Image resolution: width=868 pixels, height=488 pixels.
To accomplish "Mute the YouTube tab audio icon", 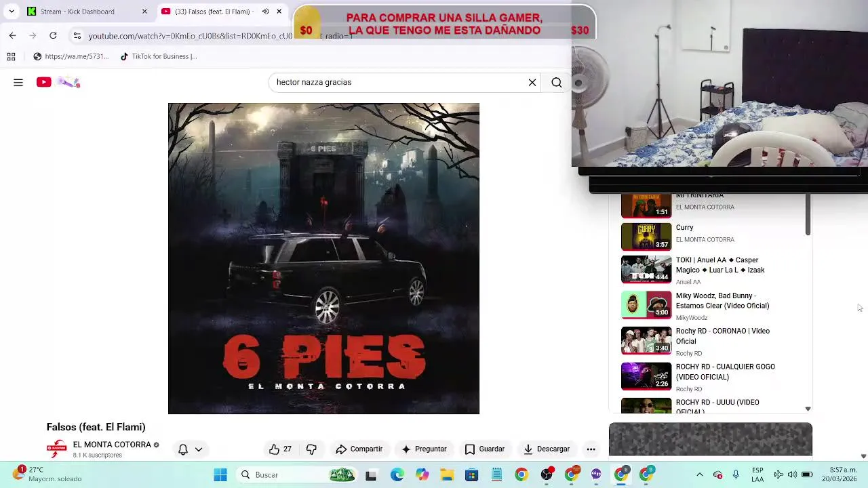I will pos(265,12).
